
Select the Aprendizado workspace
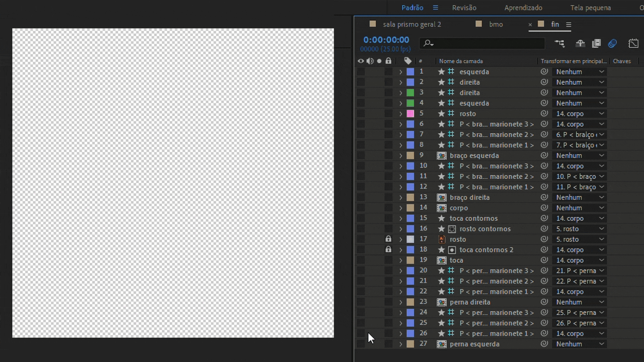(523, 8)
